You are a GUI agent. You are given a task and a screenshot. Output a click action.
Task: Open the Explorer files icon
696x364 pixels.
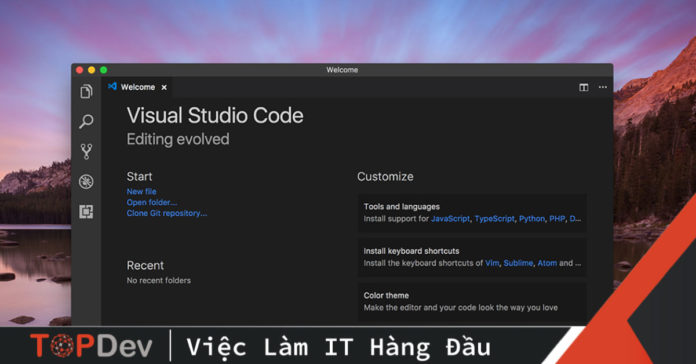[86, 91]
